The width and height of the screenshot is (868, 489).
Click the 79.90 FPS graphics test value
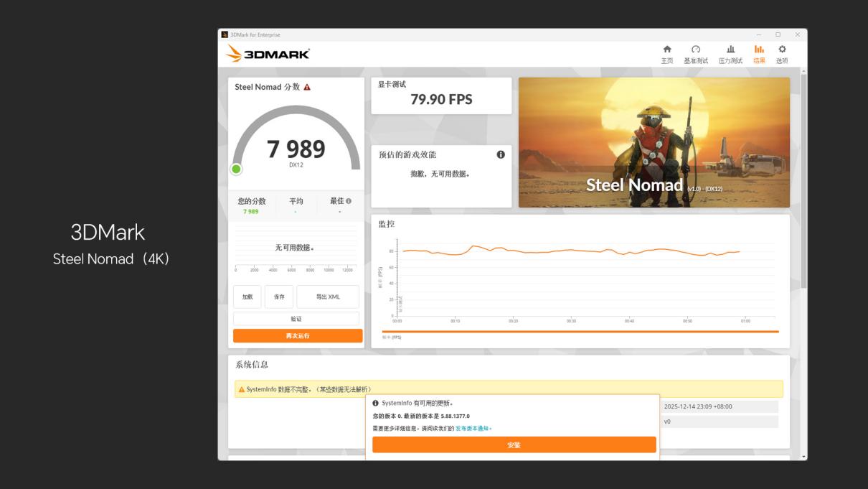click(441, 100)
